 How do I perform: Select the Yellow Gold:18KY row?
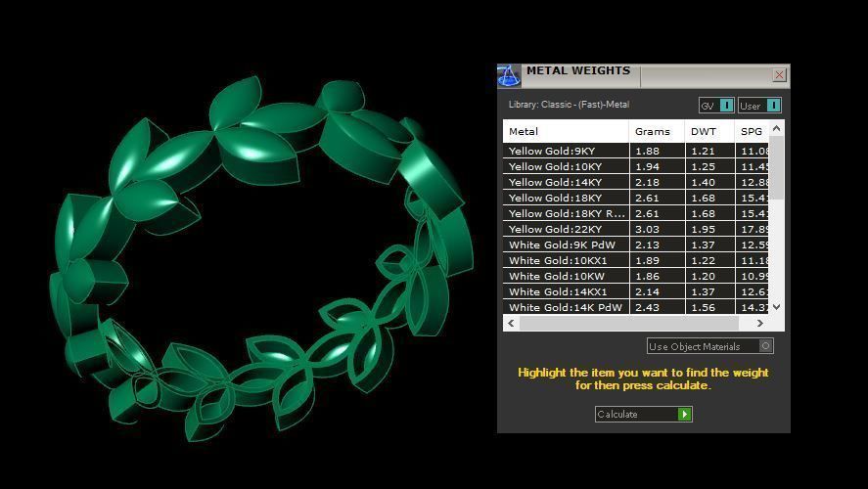pos(636,198)
